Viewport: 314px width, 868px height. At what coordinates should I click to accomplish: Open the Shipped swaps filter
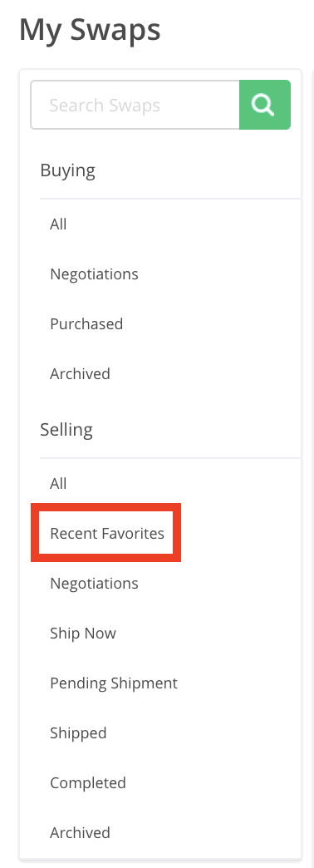pos(78,733)
